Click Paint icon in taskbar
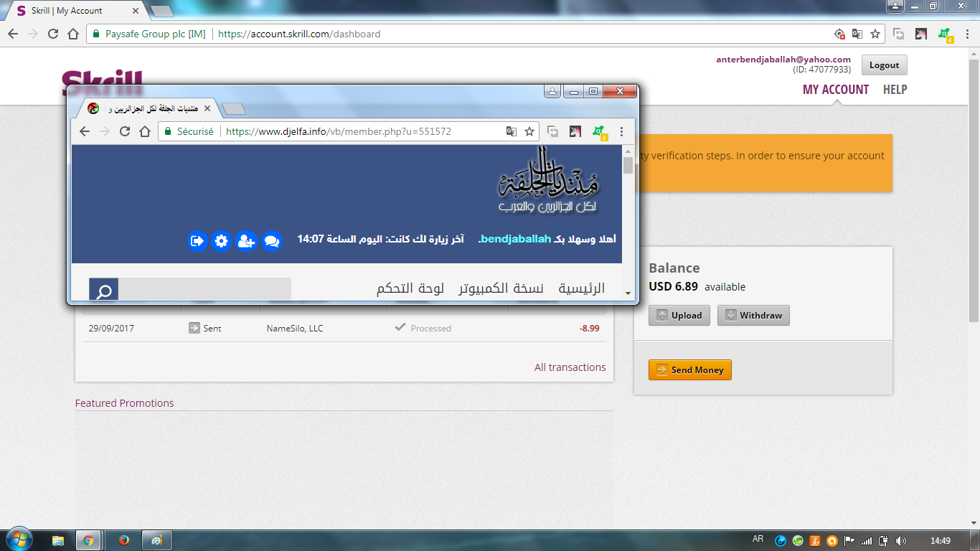Image resolution: width=980 pixels, height=551 pixels. 156,540
